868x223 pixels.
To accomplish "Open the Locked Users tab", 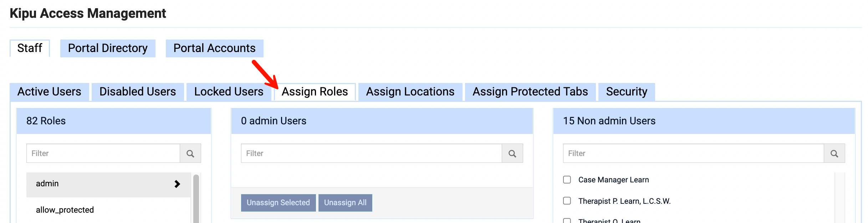I will click(x=229, y=92).
